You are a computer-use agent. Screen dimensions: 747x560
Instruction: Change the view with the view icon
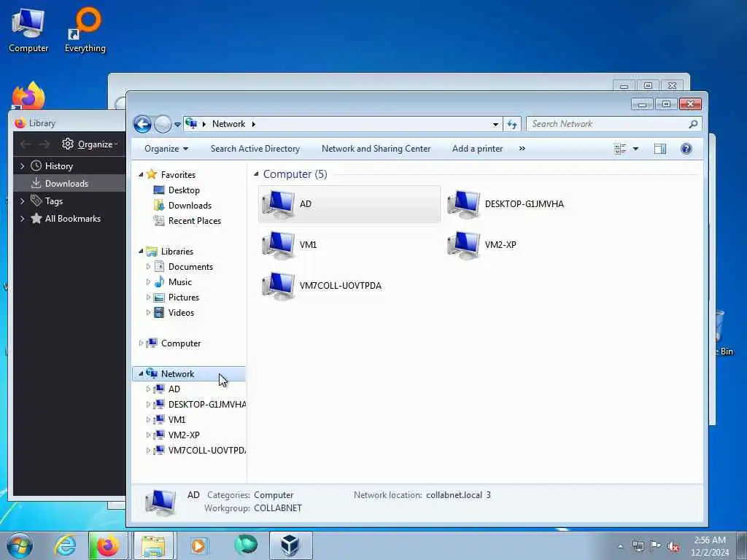pyautogui.click(x=620, y=149)
